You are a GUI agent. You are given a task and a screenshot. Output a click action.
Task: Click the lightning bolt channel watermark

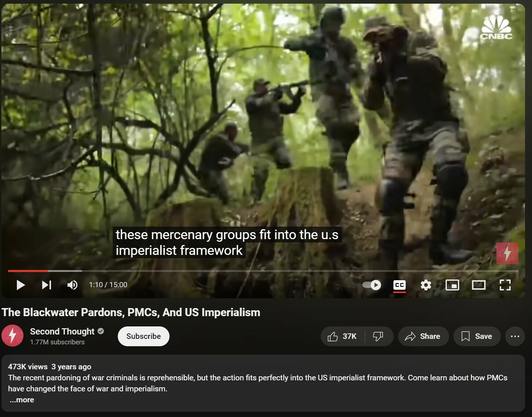pyautogui.click(x=507, y=253)
